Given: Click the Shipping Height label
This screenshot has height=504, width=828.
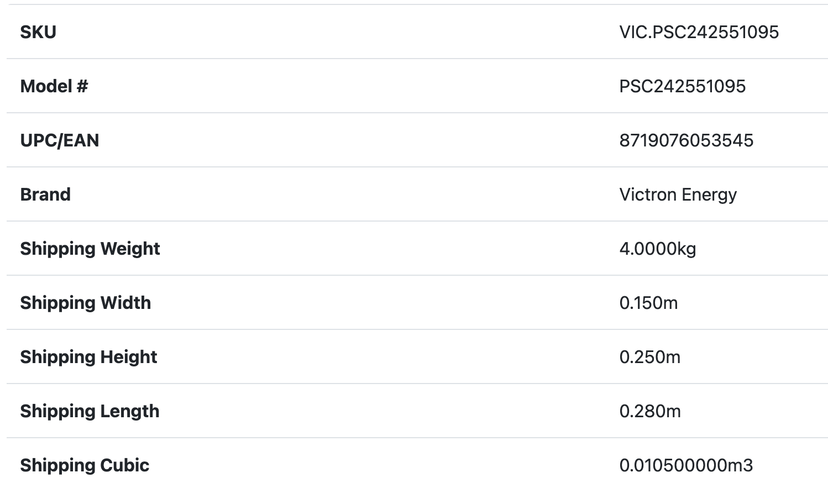Looking at the screenshot, I should click(89, 357).
